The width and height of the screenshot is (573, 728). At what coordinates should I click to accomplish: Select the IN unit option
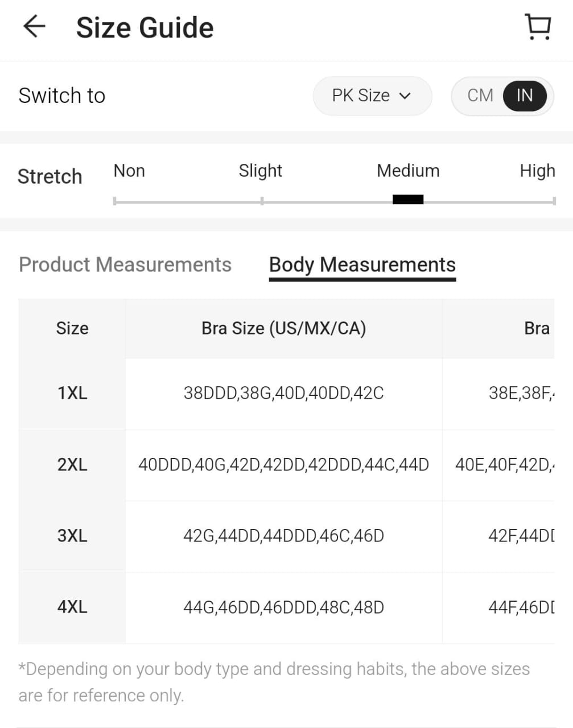click(525, 96)
